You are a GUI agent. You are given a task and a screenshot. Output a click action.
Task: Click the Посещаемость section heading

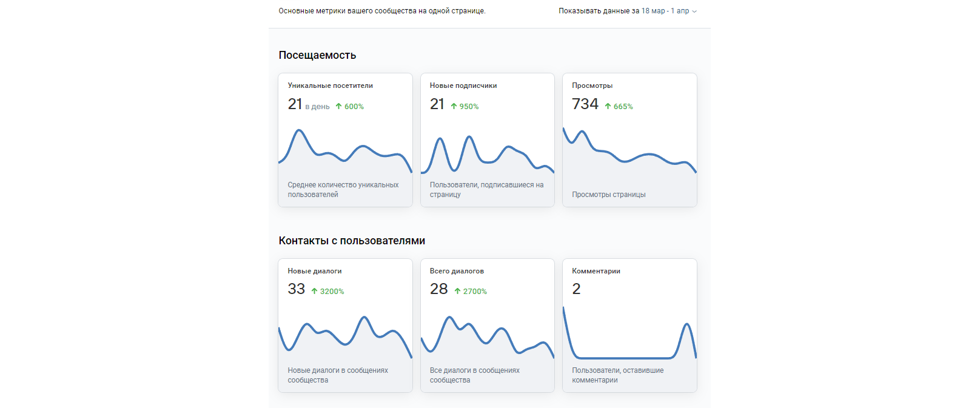[x=317, y=55]
